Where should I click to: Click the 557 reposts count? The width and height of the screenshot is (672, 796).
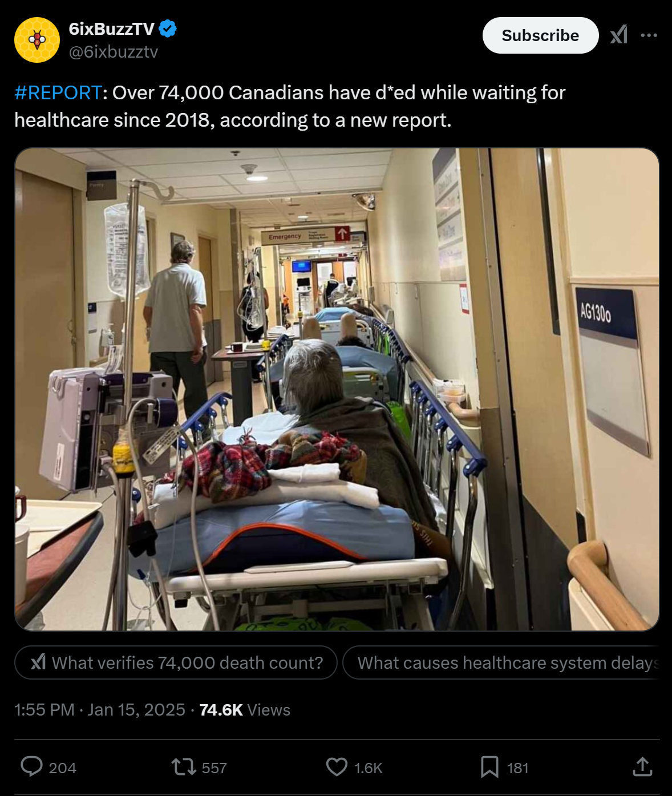click(214, 768)
